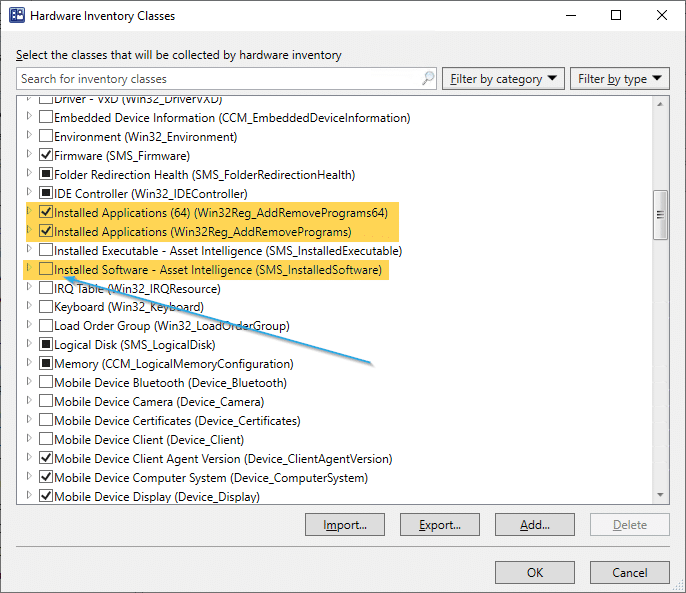Check the Mobile Device Camera checkbox
686x593 pixels.
tap(45, 402)
